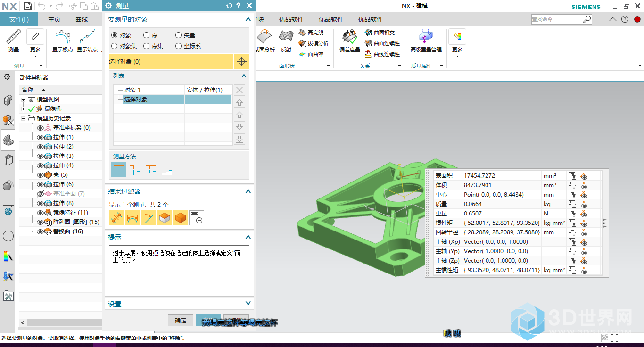Select the 对象集 radio button
644x347 pixels.
115,46
